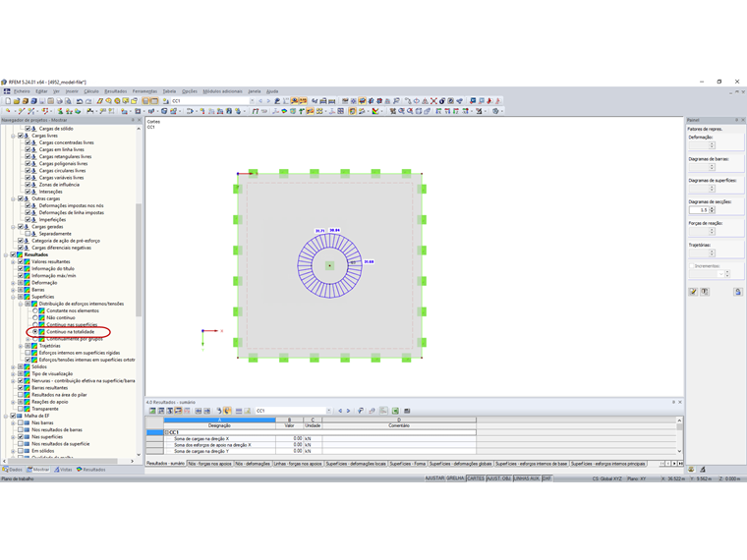
Task: Collapse the Malha de EF tree node
Action: (6, 416)
